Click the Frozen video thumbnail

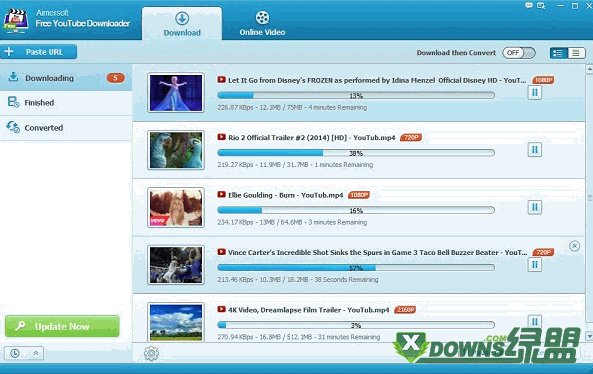click(176, 93)
